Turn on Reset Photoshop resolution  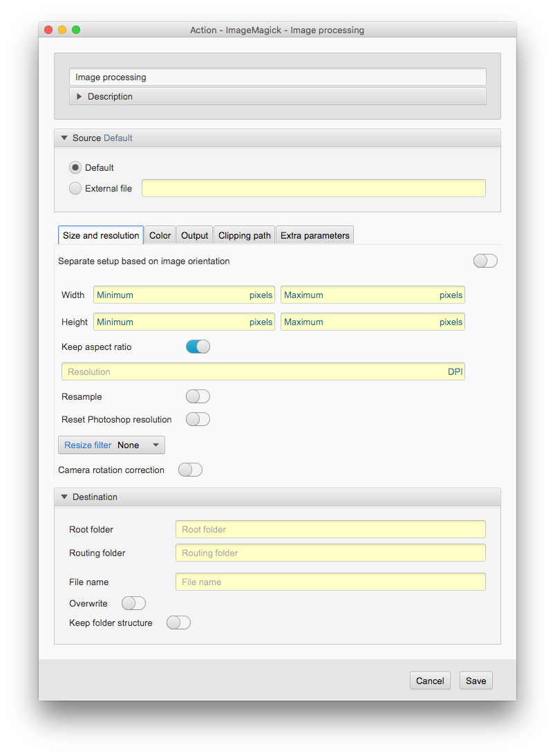click(x=198, y=419)
